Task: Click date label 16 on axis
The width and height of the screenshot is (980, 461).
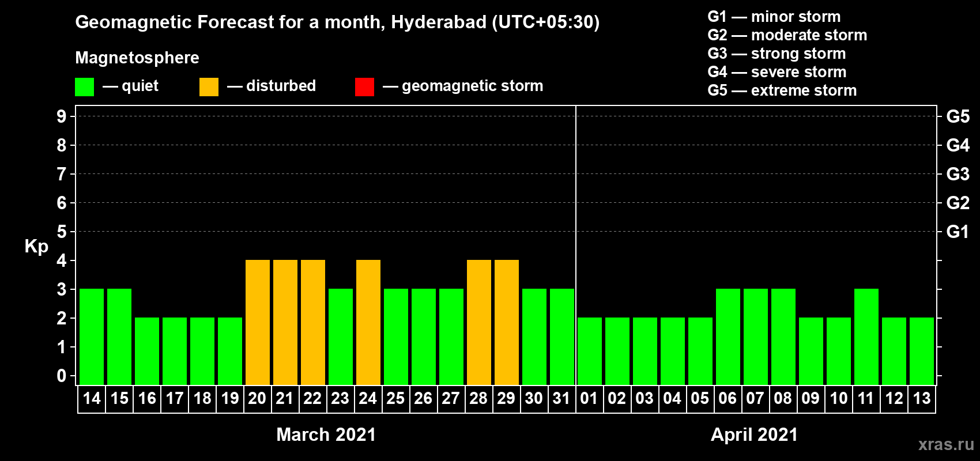Action: [147, 398]
